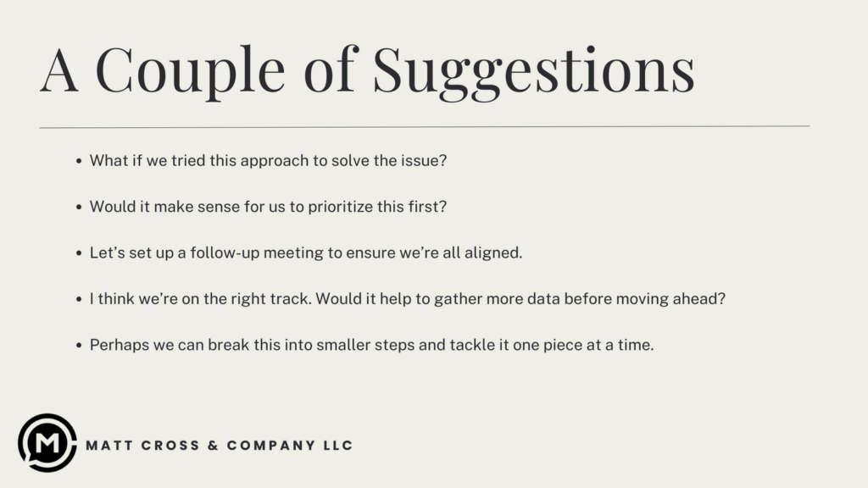Select the follow-up meeting sentence
868x488 pixels.
[x=306, y=252]
